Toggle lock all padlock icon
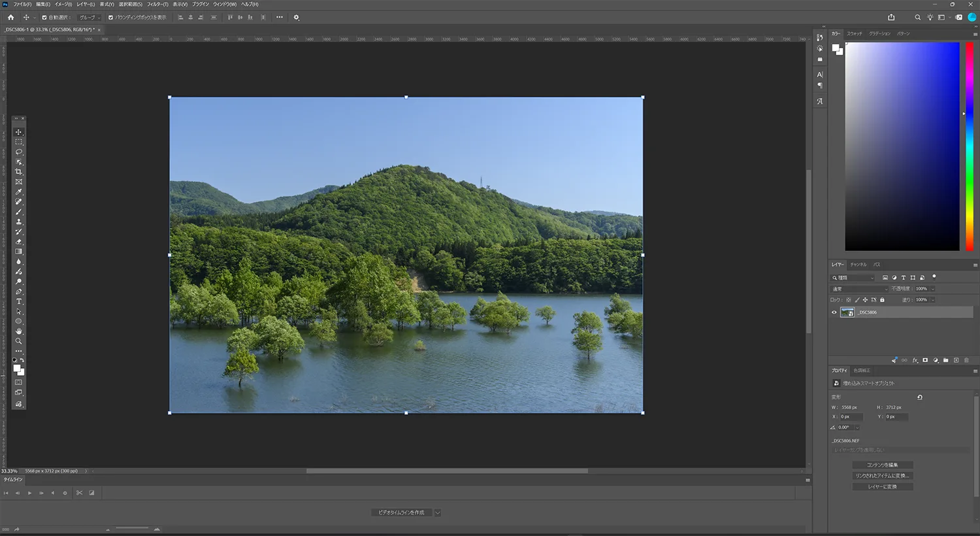Image resolution: width=980 pixels, height=536 pixels. tap(882, 300)
